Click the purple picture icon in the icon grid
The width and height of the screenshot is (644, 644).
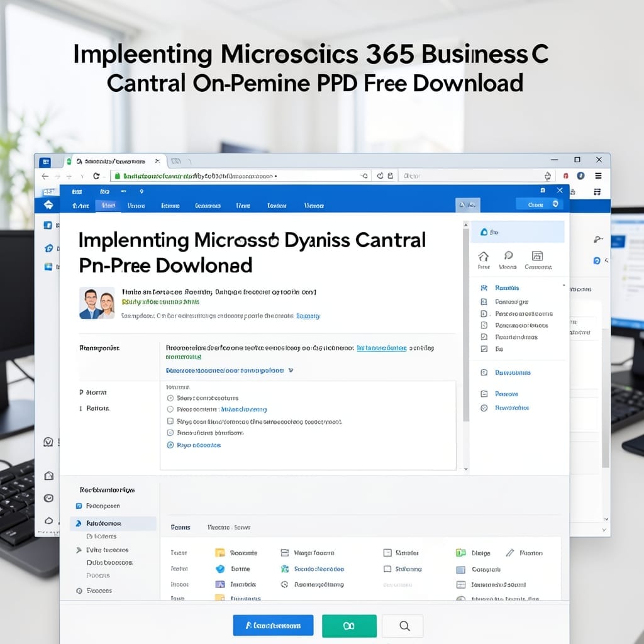[220, 584]
